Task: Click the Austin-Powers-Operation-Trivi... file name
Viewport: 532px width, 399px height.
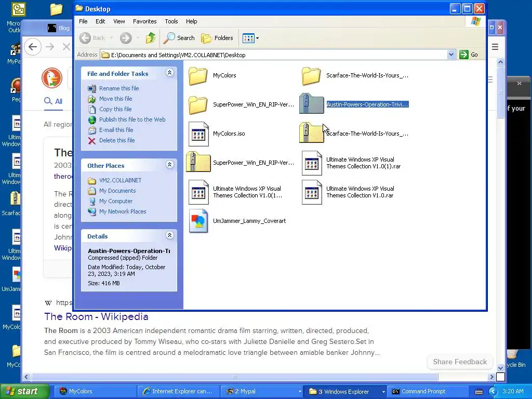Action: 367,104
